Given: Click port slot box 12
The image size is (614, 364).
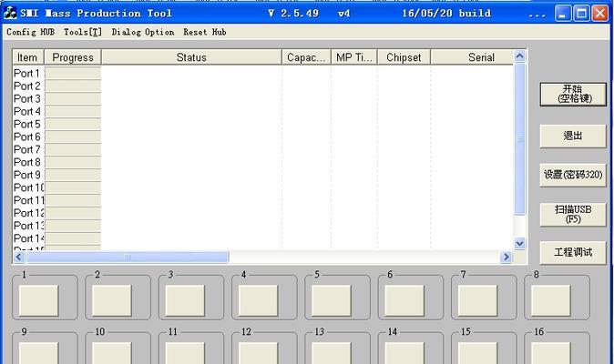Looking at the screenshot, I should [x=258, y=353].
